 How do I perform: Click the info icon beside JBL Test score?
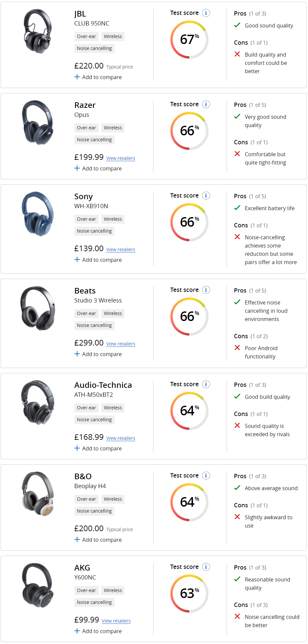click(206, 13)
